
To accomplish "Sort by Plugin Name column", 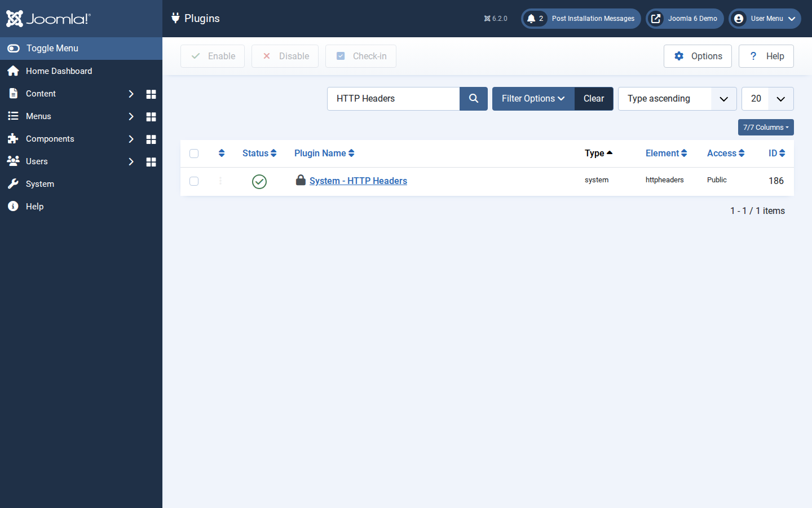I will [x=324, y=154].
